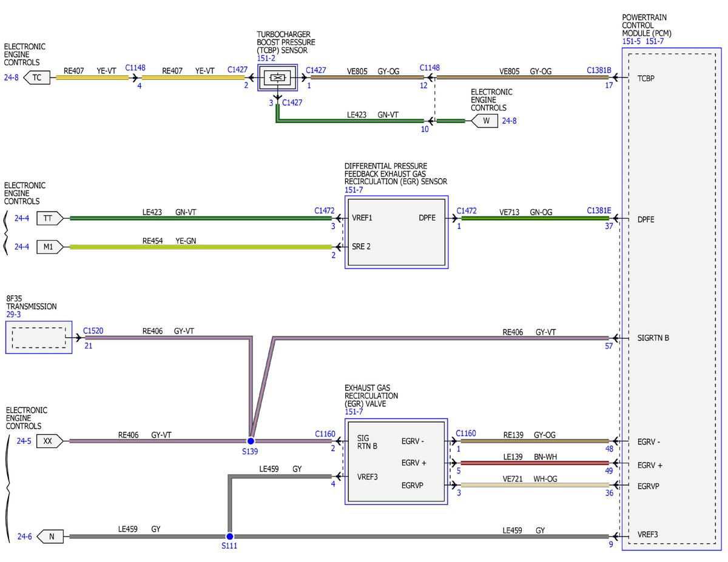728x562 pixels.
Task: Click the DIFFERENTIAL PRESSURE FEEDBACK EGR SENSOR title
Action: tap(396, 174)
